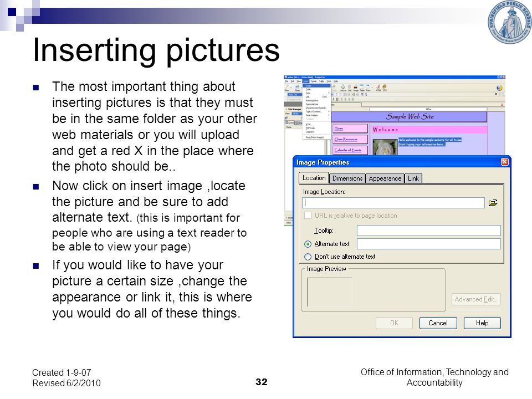Click the Form toolbar icon in KompoZer

(x=368, y=88)
